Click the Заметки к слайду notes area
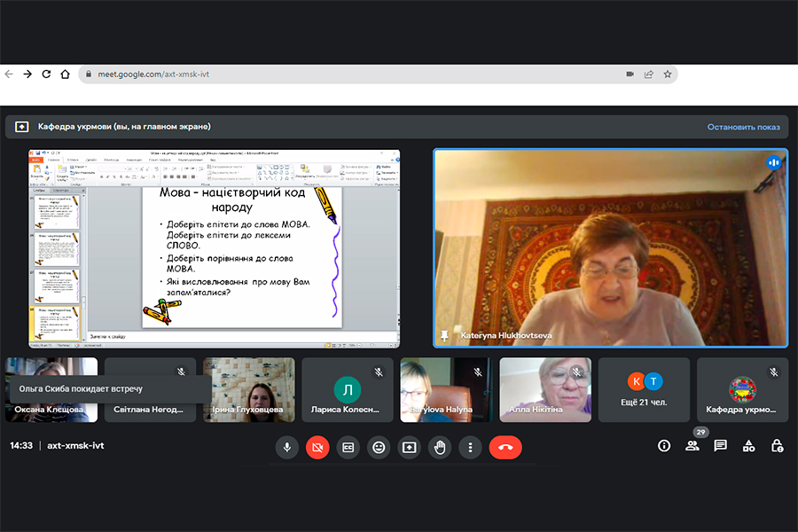 tap(243, 337)
